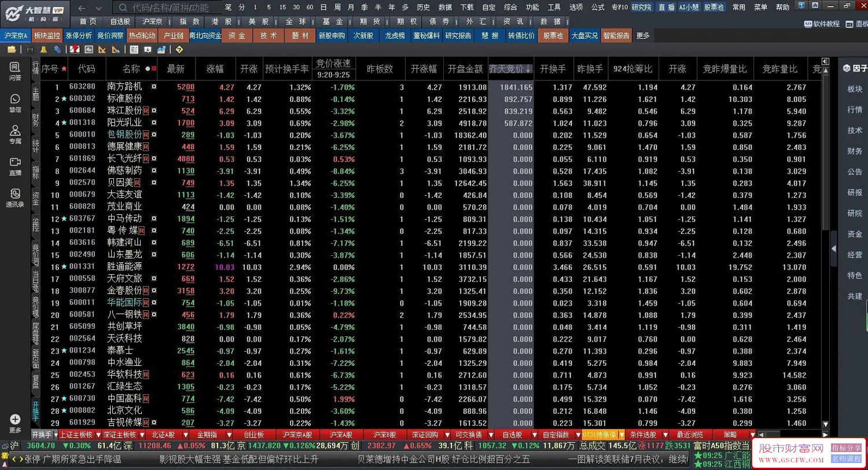Click the collapse arrow of the right panel
This screenshot has height=470, width=868.
coord(834,248)
